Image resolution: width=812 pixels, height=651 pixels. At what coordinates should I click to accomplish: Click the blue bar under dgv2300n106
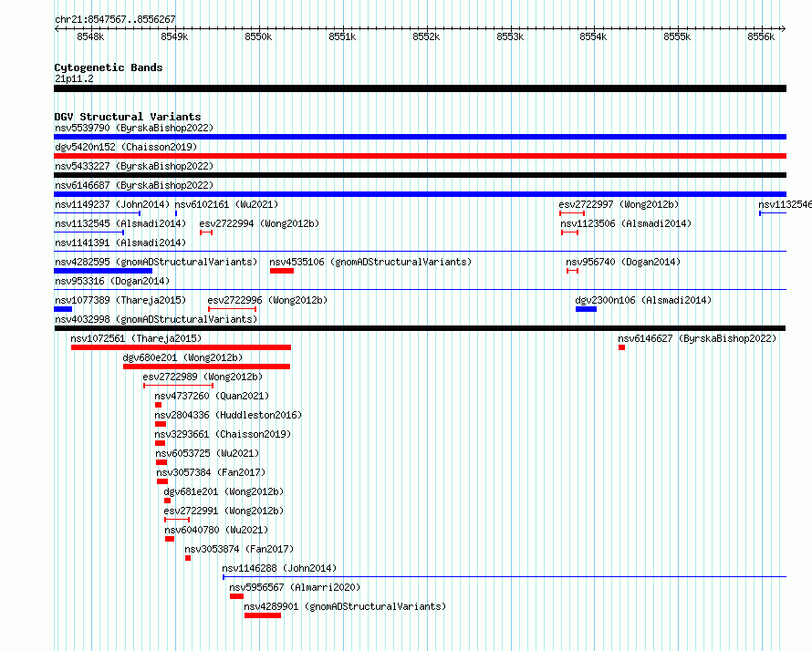586,309
